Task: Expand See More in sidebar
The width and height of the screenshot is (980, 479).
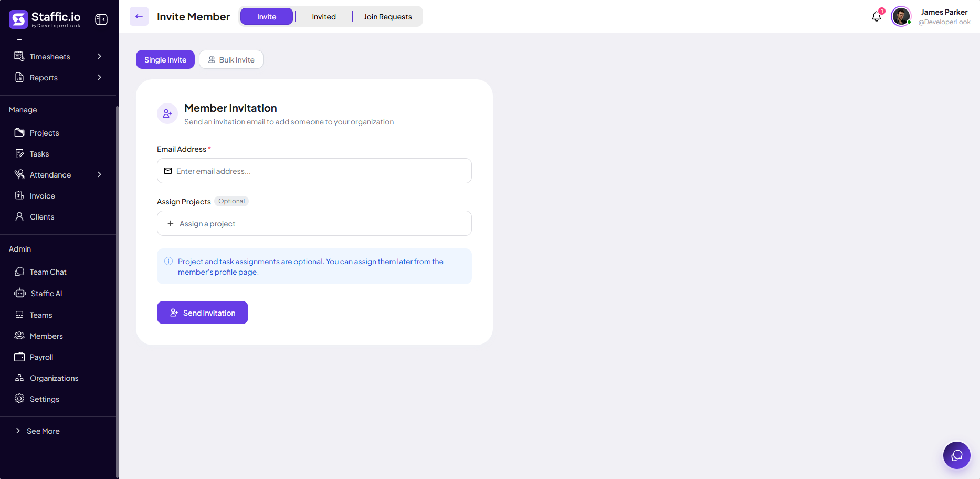Action: tap(38, 431)
